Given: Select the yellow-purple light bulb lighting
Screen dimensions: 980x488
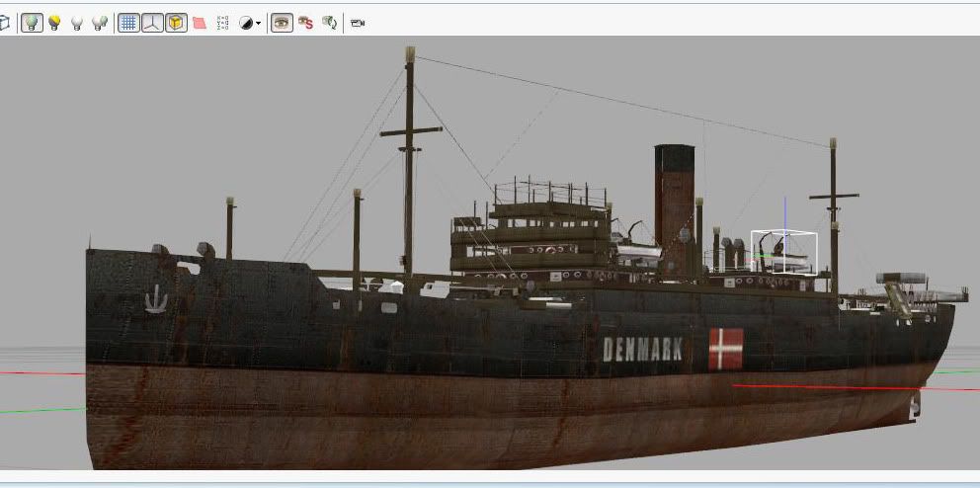Looking at the screenshot, I should pyautogui.click(x=55, y=23).
